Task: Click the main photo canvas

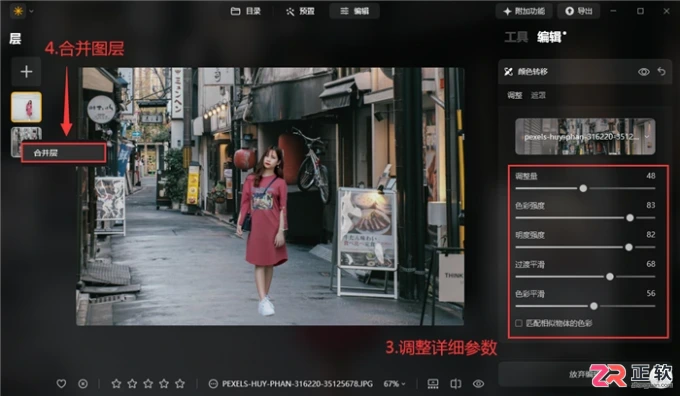Action: click(x=271, y=196)
